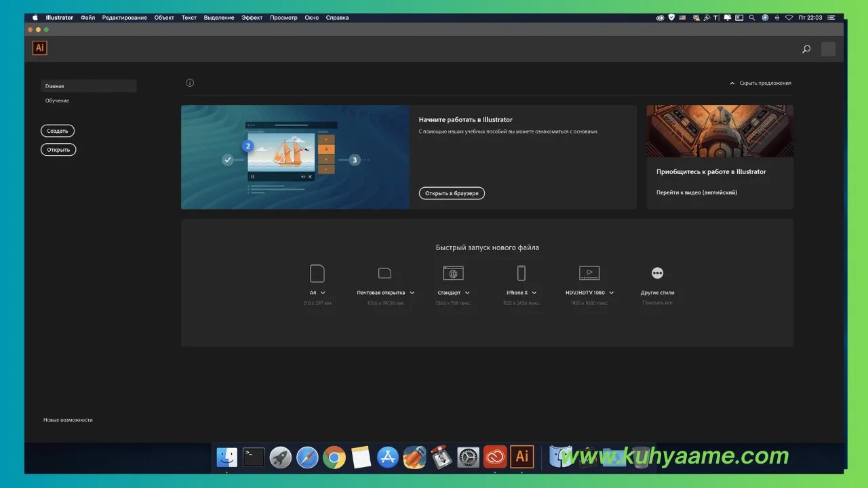The image size is (868, 488).
Task: Open the Выделение menu
Action: (219, 18)
